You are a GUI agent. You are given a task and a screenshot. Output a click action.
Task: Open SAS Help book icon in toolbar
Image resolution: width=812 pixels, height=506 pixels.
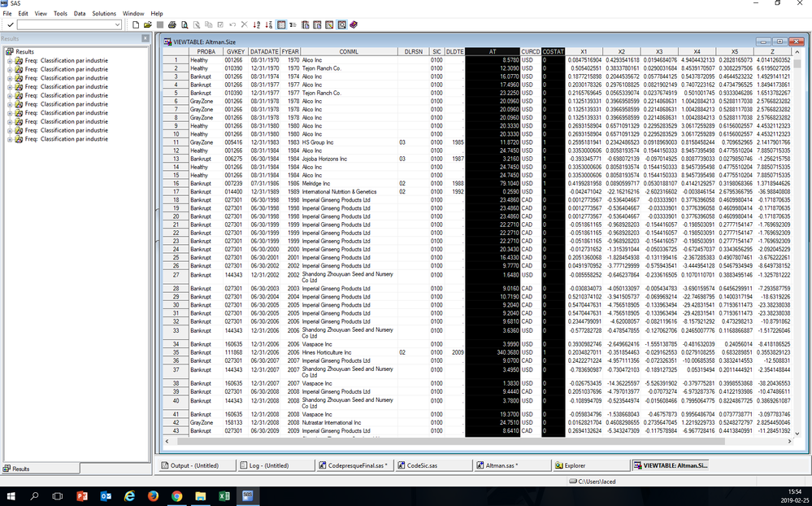pyautogui.click(x=354, y=25)
